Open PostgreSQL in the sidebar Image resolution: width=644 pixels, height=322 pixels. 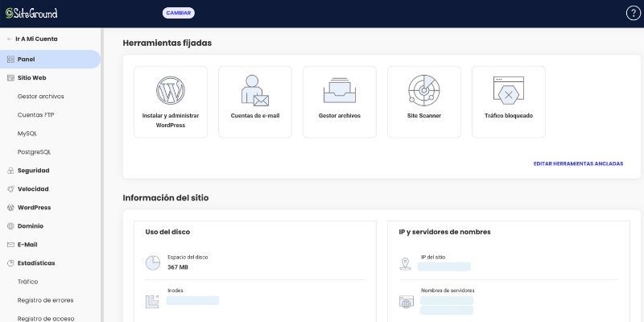point(34,152)
